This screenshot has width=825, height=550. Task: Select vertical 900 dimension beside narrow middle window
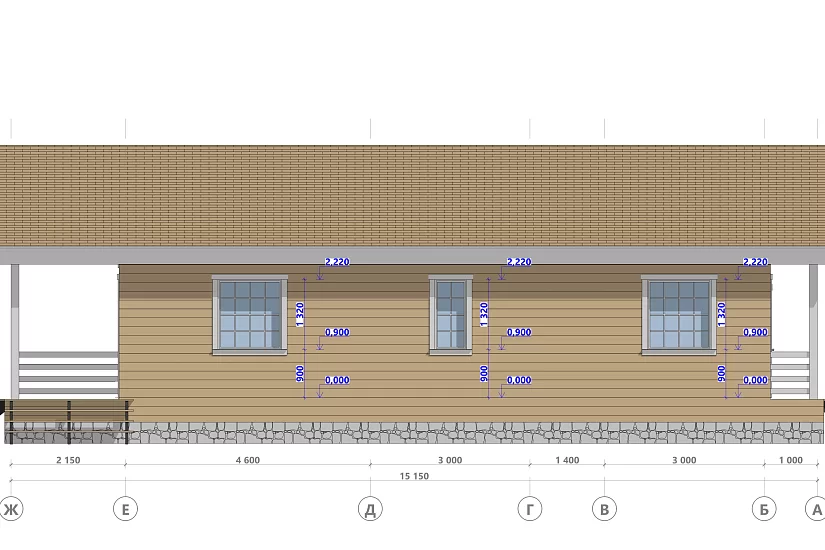[x=484, y=374]
